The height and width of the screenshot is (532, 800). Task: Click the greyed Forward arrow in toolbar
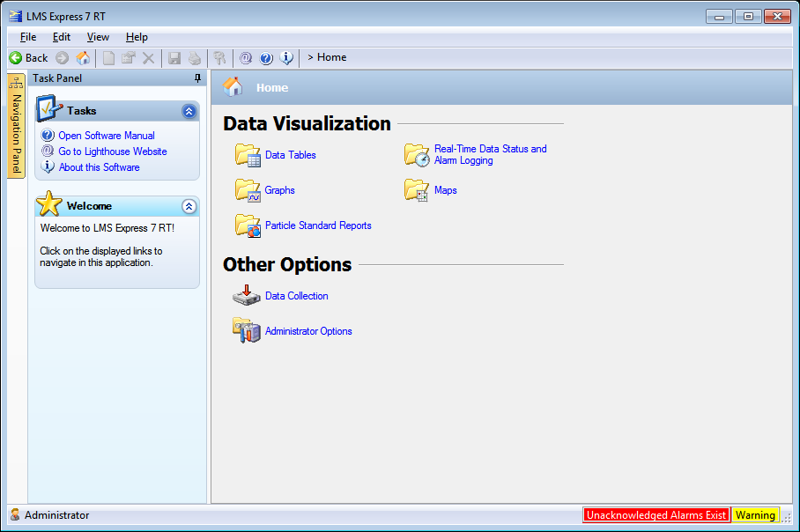[63, 57]
